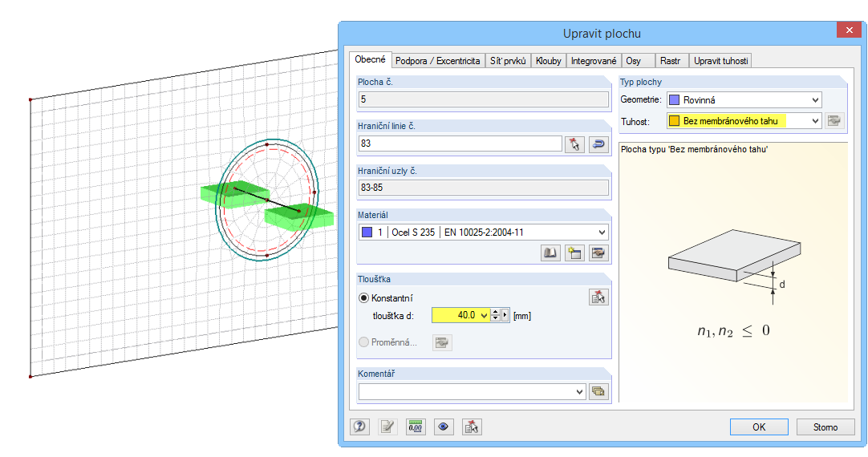
Task: Open material library book icon
Action: 550,253
